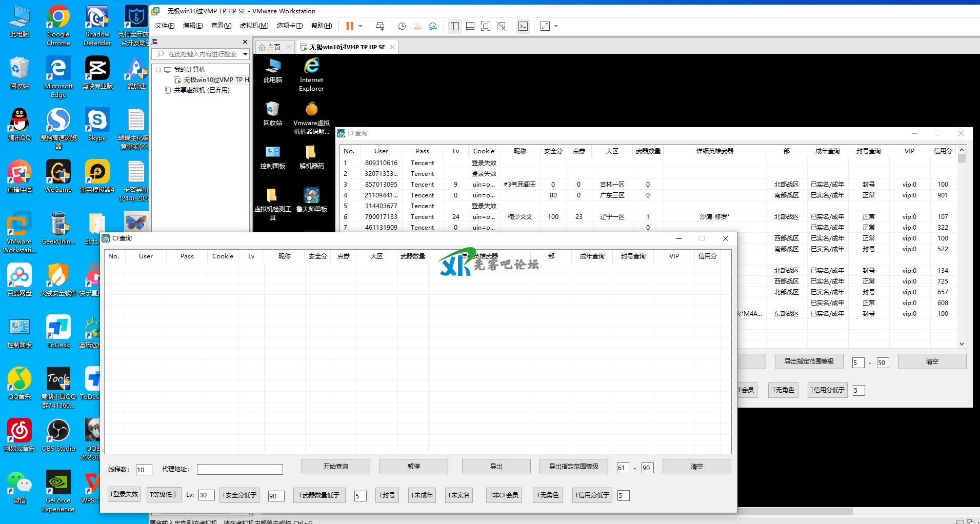Image resolution: width=980 pixels, height=524 pixels.
Task: Open Google Chrome from the desktop
Action: [58, 26]
